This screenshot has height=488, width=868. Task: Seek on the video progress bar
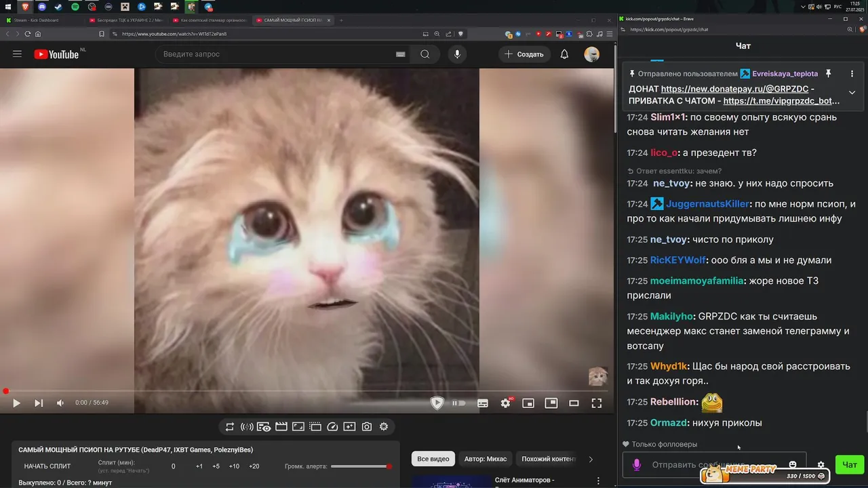[x=307, y=390]
